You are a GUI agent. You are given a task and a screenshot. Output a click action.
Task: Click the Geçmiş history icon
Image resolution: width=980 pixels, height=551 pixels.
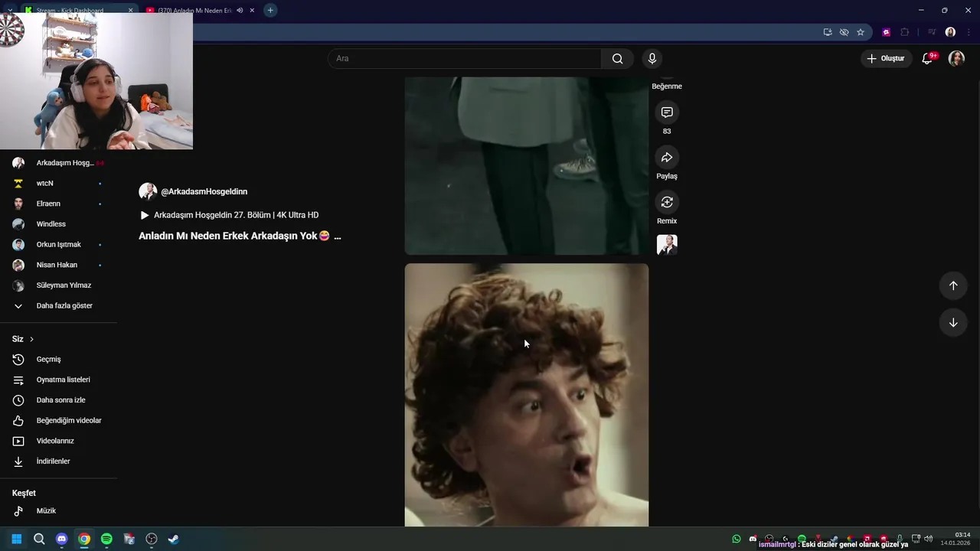[x=18, y=359]
